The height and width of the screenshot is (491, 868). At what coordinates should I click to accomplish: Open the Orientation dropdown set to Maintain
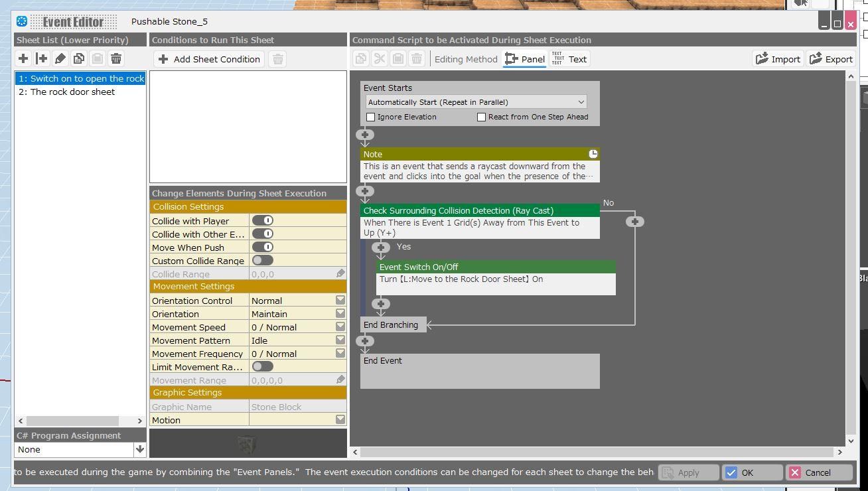tap(340, 313)
